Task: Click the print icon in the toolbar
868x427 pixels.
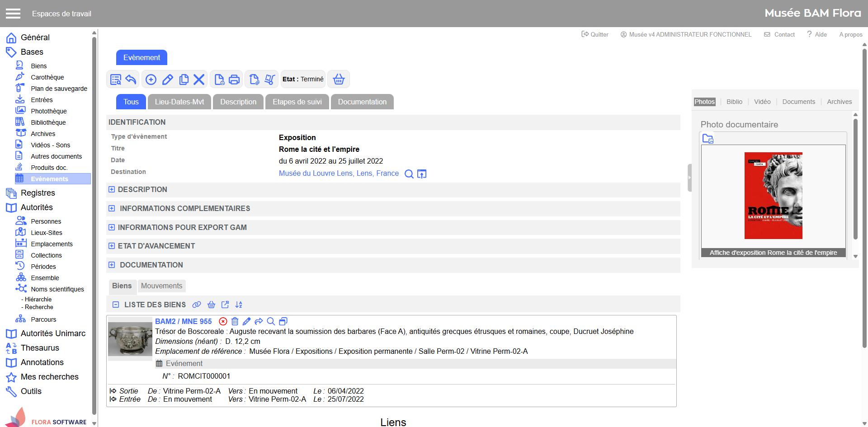Action: [x=234, y=80]
